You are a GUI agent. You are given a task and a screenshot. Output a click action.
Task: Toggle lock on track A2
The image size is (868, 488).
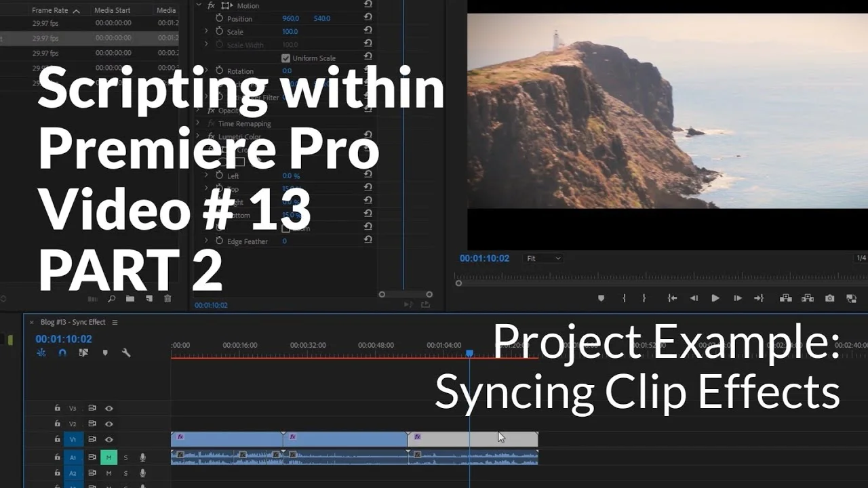(x=58, y=473)
